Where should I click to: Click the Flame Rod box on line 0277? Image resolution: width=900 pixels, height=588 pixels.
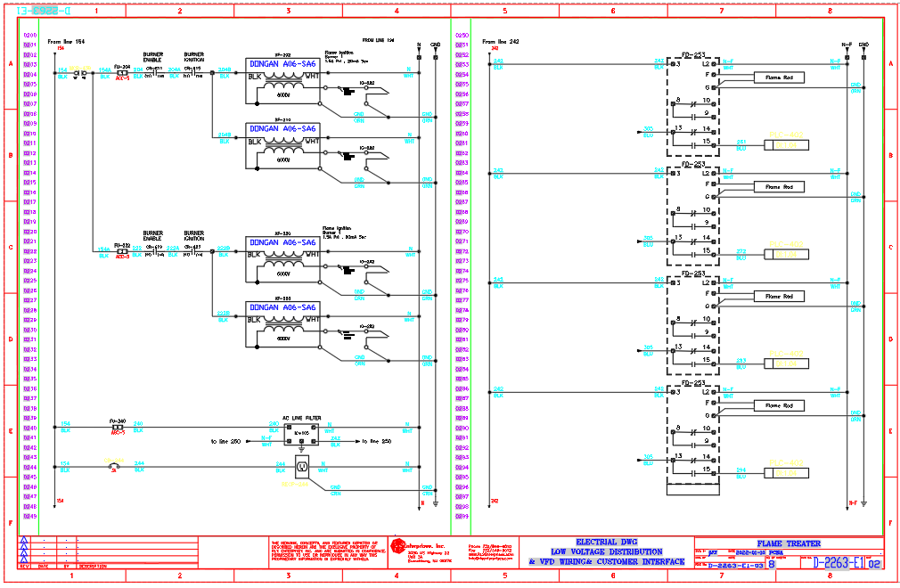[779, 297]
